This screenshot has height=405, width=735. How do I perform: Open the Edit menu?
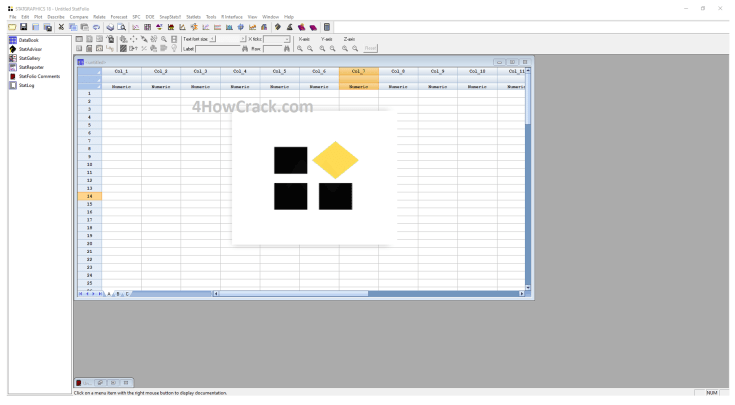[x=25, y=17]
